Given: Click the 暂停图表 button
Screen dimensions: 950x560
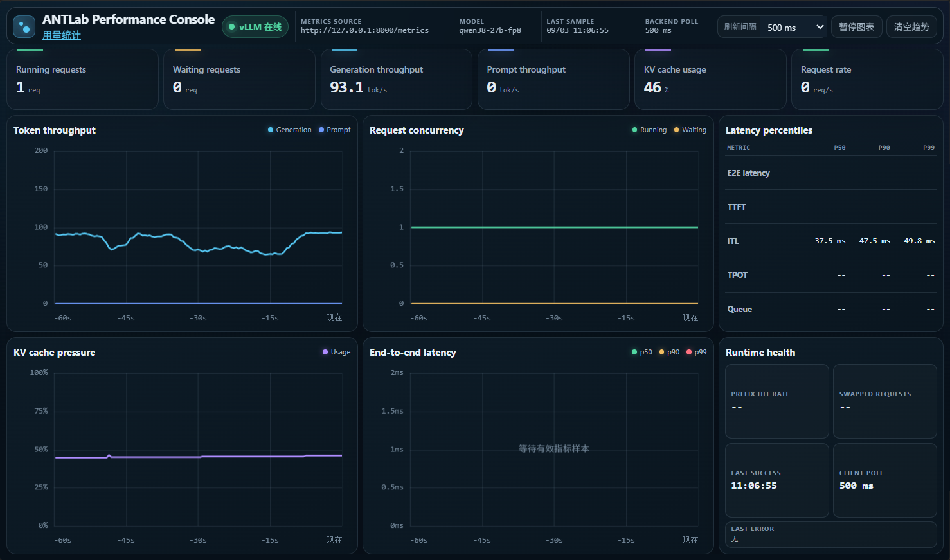Looking at the screenshot, I should (857, 27).
